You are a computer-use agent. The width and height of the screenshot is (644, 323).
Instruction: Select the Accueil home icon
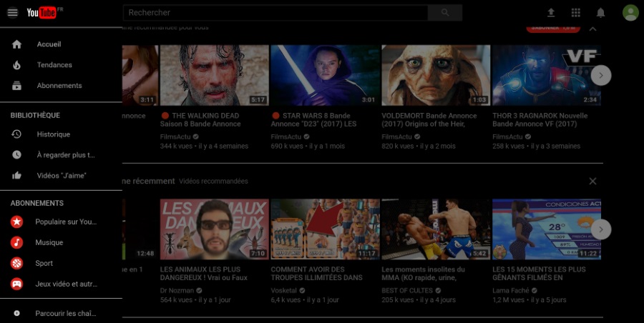tap(17, 44)
